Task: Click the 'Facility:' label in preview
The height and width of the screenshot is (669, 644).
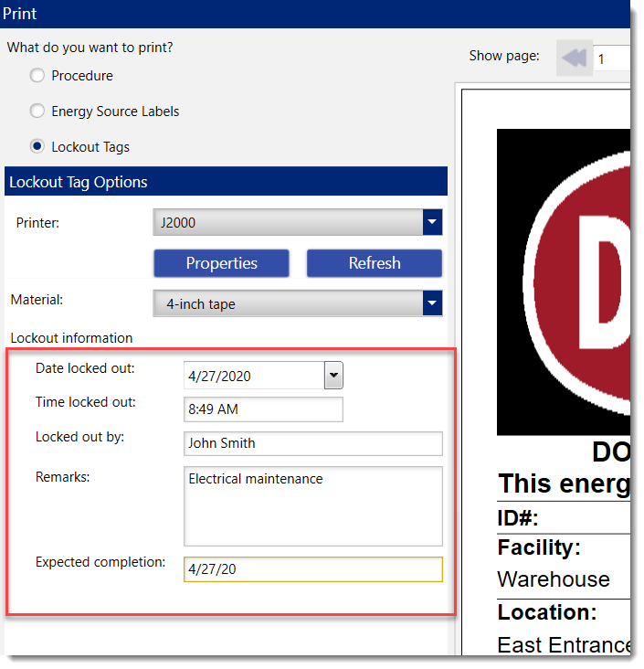Action: click(539, 547)
